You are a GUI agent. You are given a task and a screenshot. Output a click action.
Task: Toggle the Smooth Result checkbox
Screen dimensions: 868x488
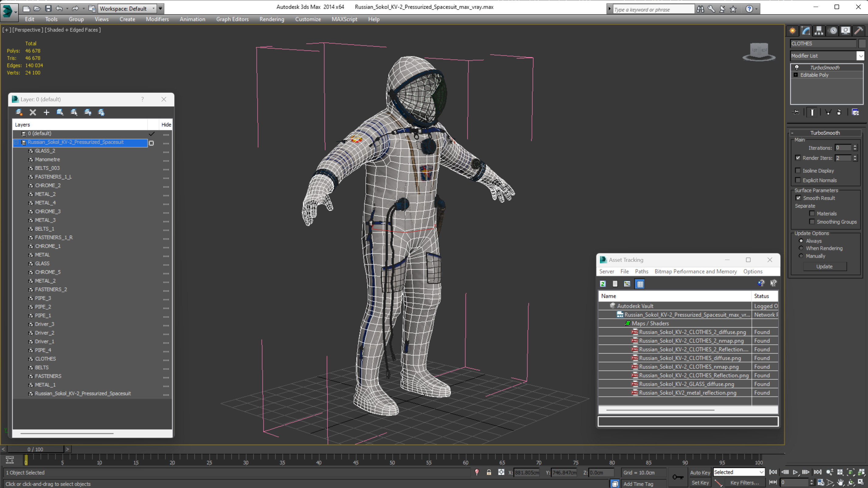[x=798, y=198]
